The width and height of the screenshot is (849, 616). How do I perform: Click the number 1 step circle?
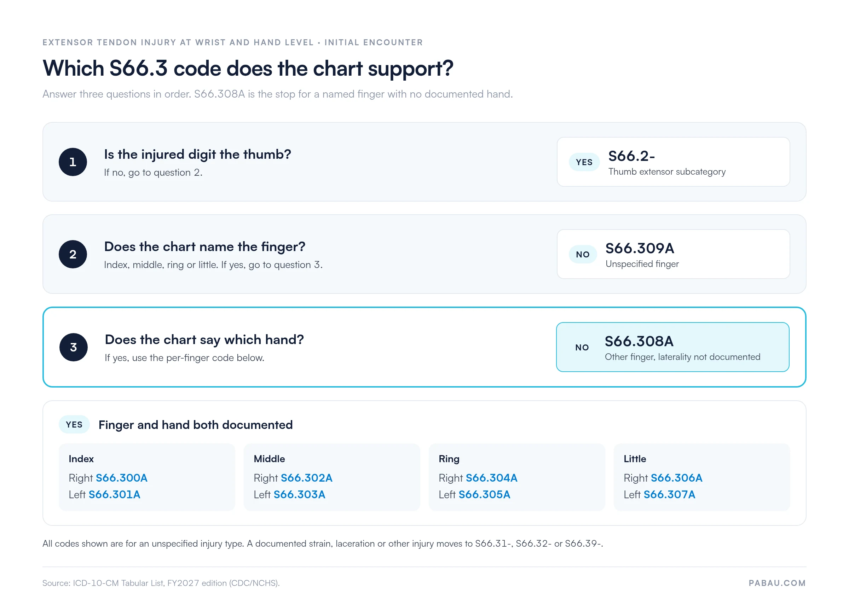tap(73, 162)
